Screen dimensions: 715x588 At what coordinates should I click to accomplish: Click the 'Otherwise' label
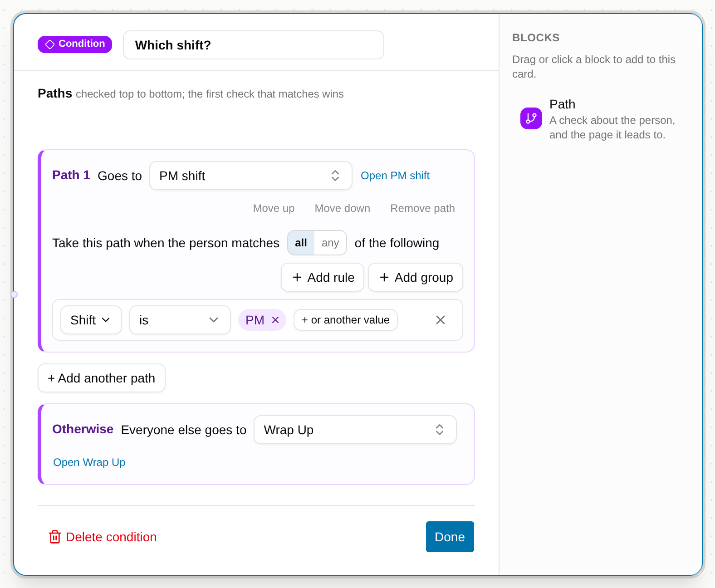(83, 429)
